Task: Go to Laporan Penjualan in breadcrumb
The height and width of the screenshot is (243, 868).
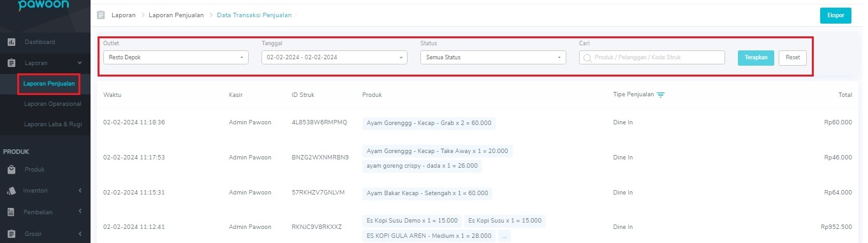Action: pyautogui.click(x=177, y=15)
